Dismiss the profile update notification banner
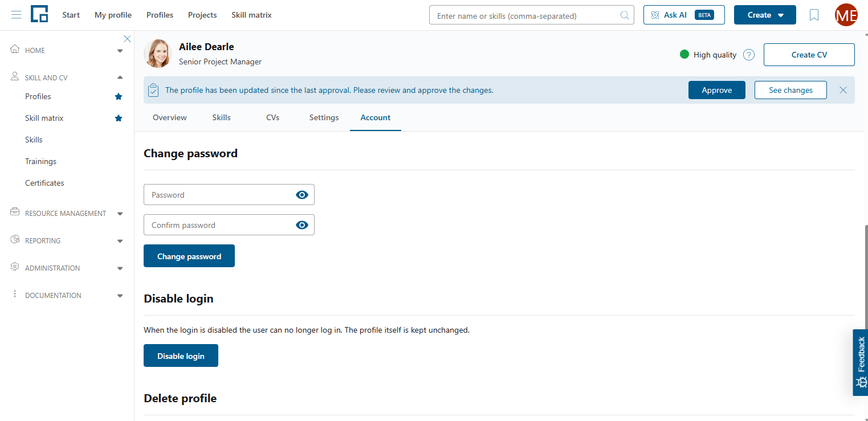Screen dimensions: 868x421 coord(843,90)
